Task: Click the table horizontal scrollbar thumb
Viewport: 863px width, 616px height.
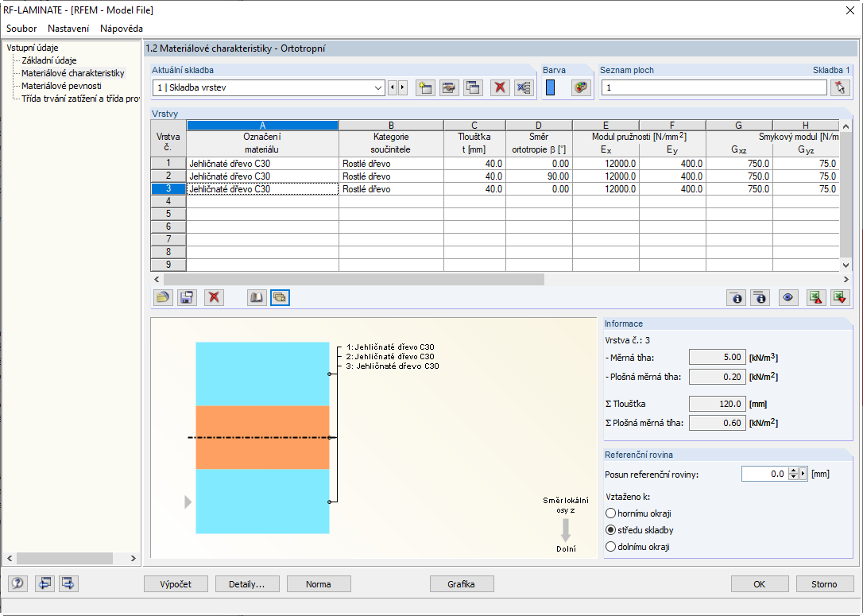Action: tap(354, 280)
